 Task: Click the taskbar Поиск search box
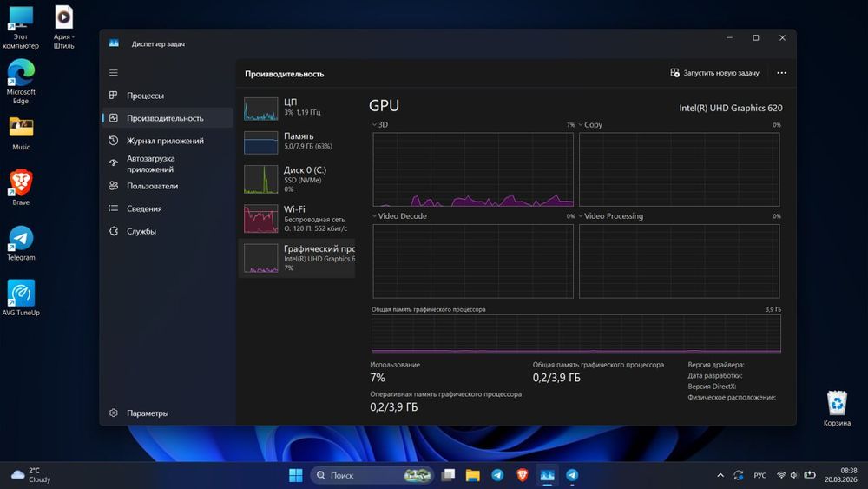tap(372, 475)
